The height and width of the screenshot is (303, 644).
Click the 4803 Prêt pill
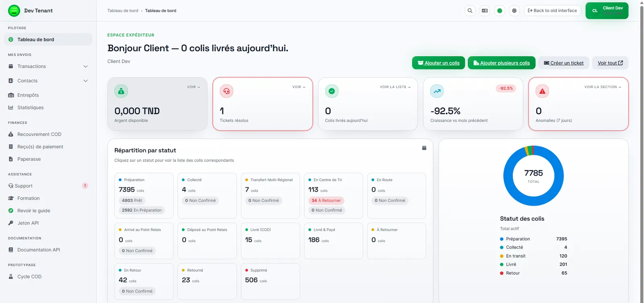pos(132,201)
